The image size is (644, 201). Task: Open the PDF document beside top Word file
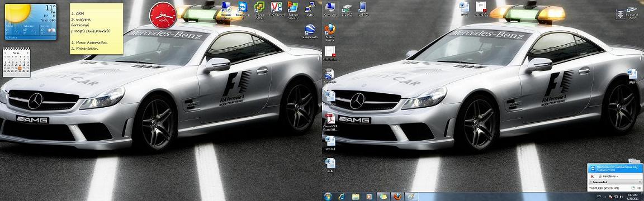point(481,8)
